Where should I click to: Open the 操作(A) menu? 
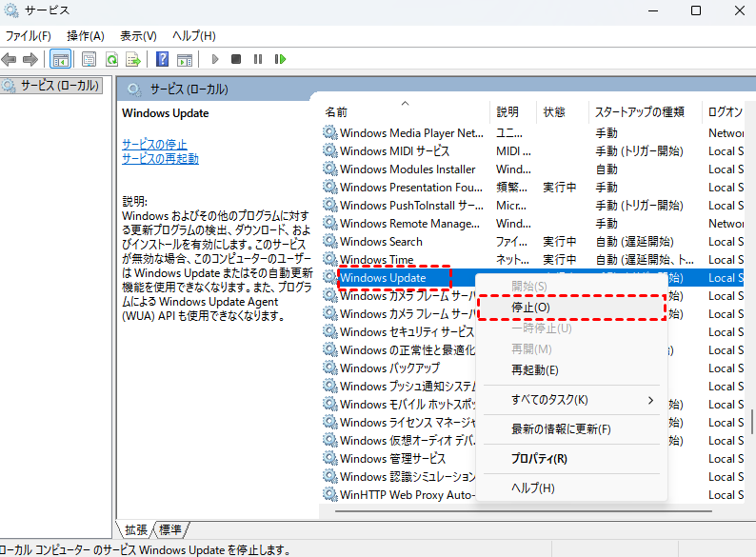pyautogui.click(x=86, y=36)
